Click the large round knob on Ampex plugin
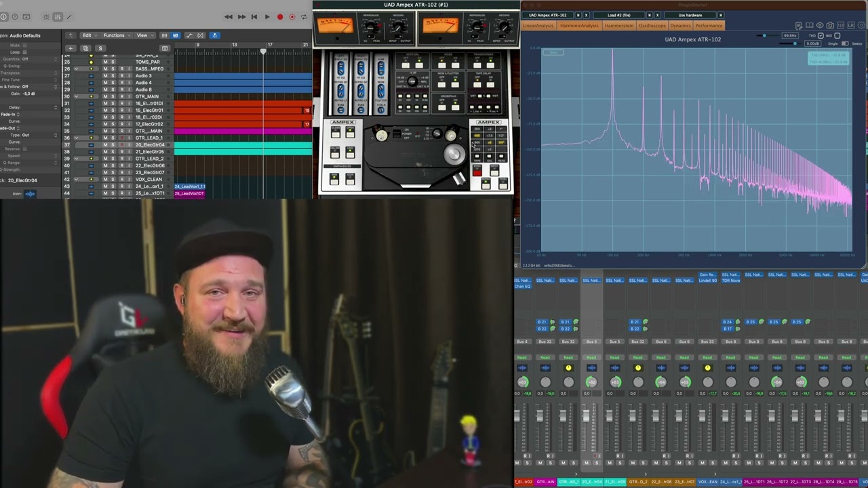Image resolution: width=868 pixels, height=488 pixels. coord(453,154)
